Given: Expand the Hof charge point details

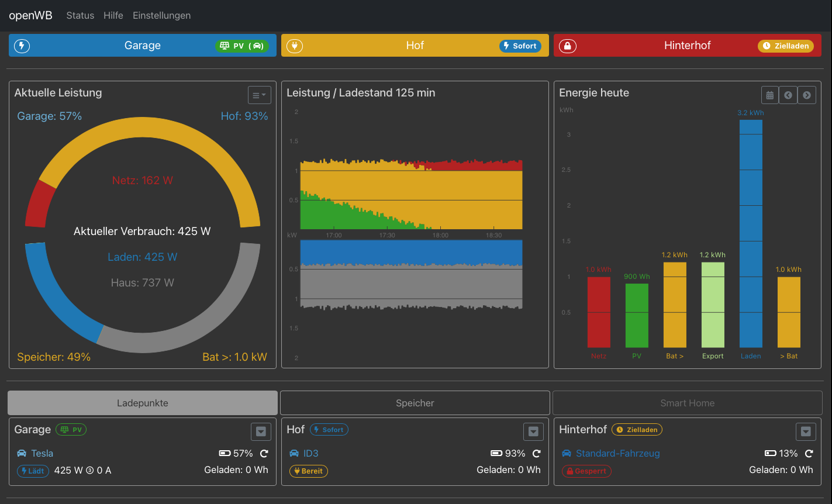Looking at the screenshot, I should coord(533,431).
